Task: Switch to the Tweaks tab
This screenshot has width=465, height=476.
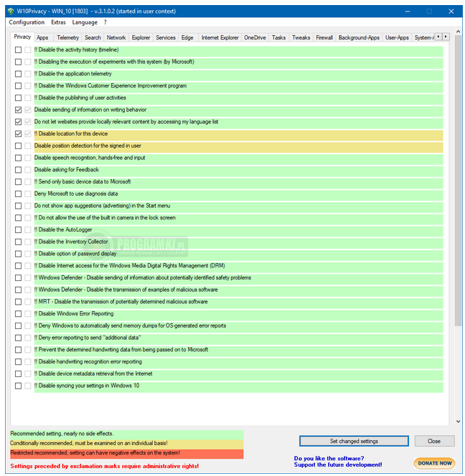Action: coord(301,38)
